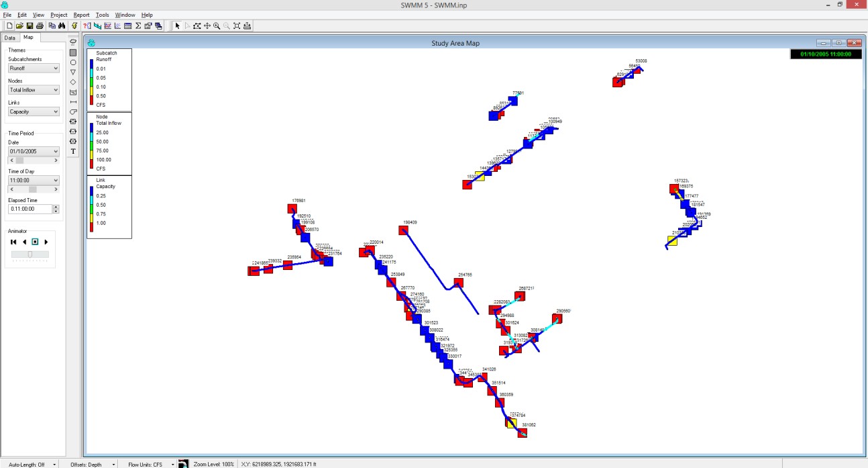This screenshot has width=868, height=468.
Task: Click the Elapsed Time input field
Action: tap(30, 209)
